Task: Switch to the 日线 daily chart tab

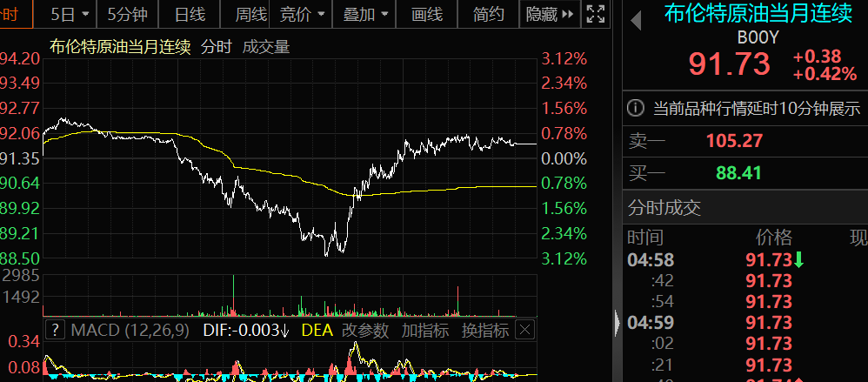Action: point(190,14)
